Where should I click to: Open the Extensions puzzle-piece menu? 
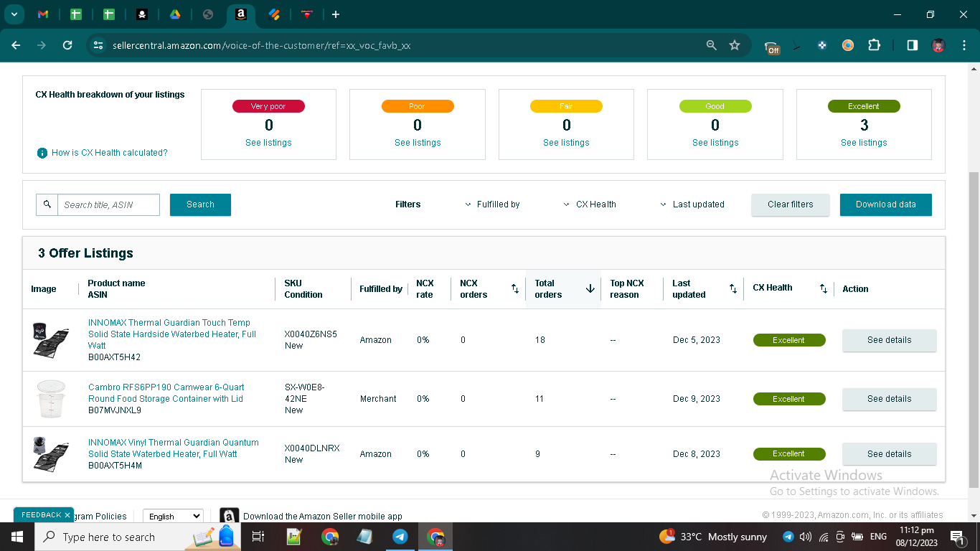tap(874, 45)
